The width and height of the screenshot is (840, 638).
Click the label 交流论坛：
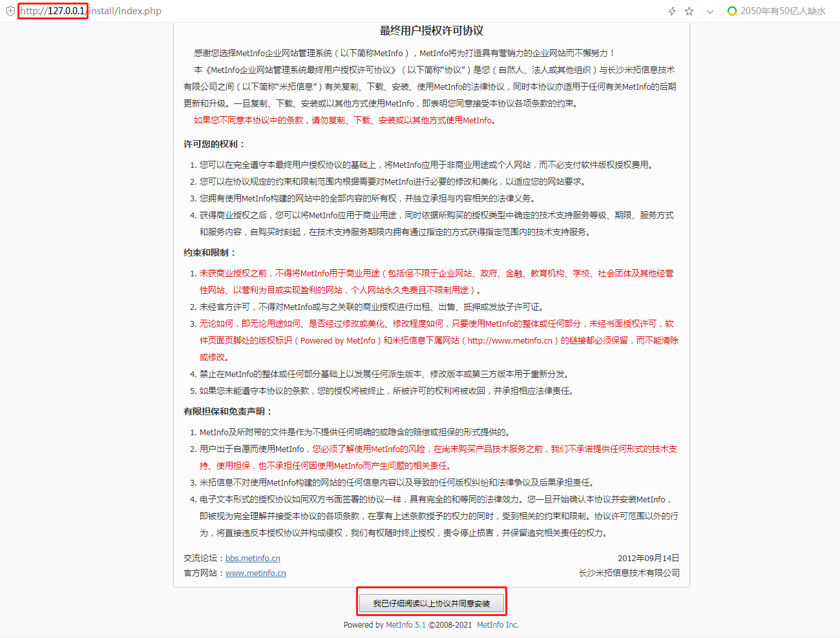204,558
